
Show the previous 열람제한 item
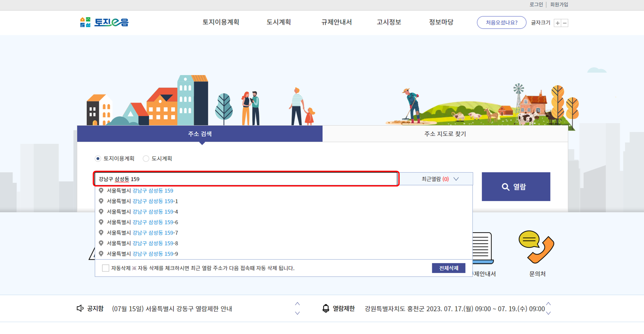(548, 304)
